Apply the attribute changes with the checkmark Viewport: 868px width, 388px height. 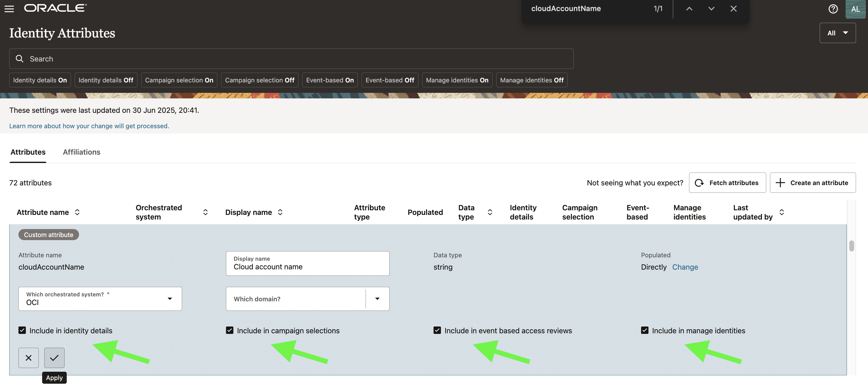point(54,358)
